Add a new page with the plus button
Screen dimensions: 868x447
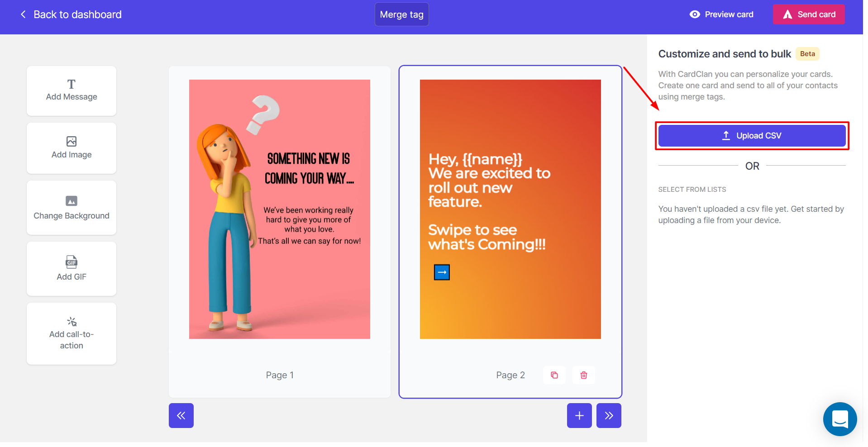point(579,415)
